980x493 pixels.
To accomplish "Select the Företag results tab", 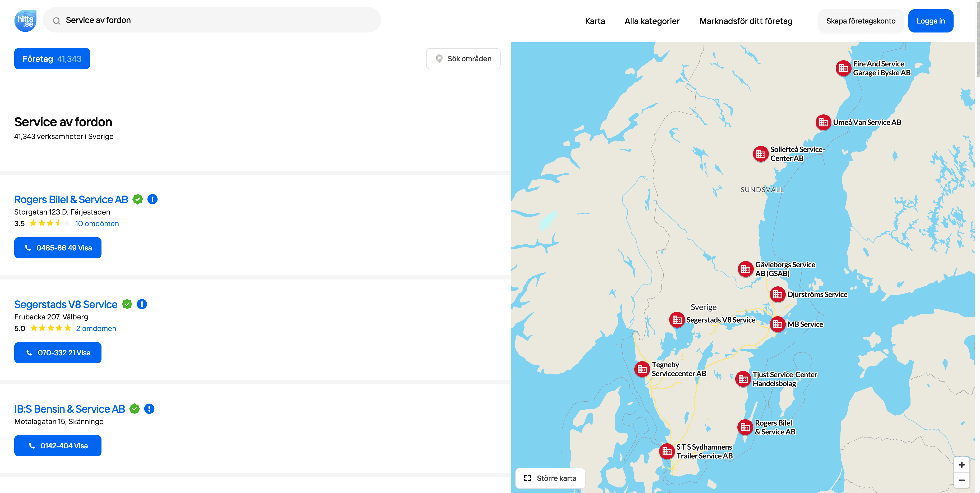I will pos(52,59).
